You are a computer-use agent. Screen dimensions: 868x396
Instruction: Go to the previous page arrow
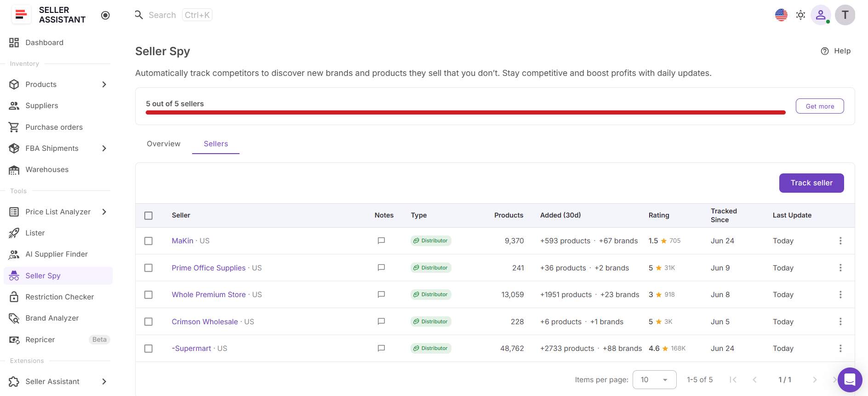pyautogui.click(x=754, y=379)
